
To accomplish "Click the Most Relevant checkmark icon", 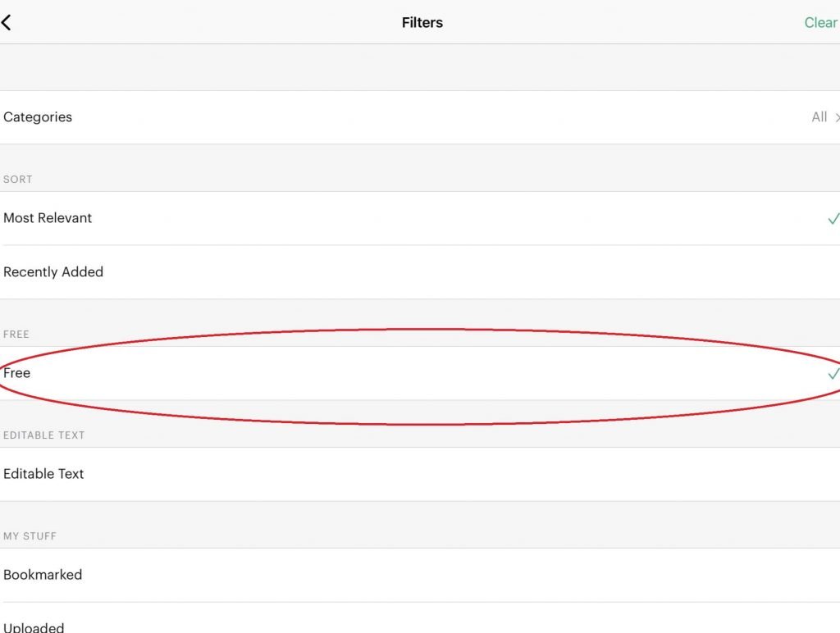I will tap(833, 219).
